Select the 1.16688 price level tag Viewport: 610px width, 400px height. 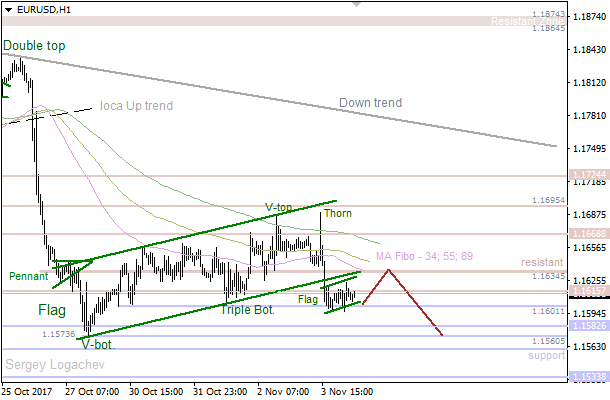[x=586, y=233]
